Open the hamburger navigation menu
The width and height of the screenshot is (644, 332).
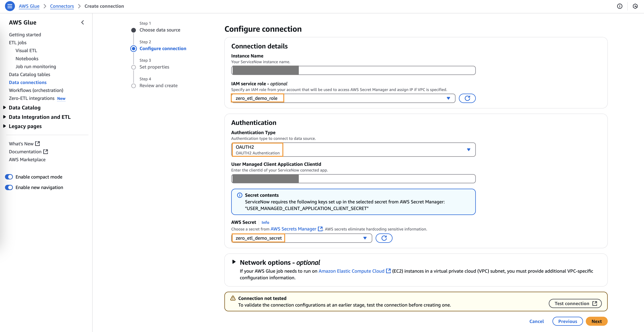click(x=10, y=6)
